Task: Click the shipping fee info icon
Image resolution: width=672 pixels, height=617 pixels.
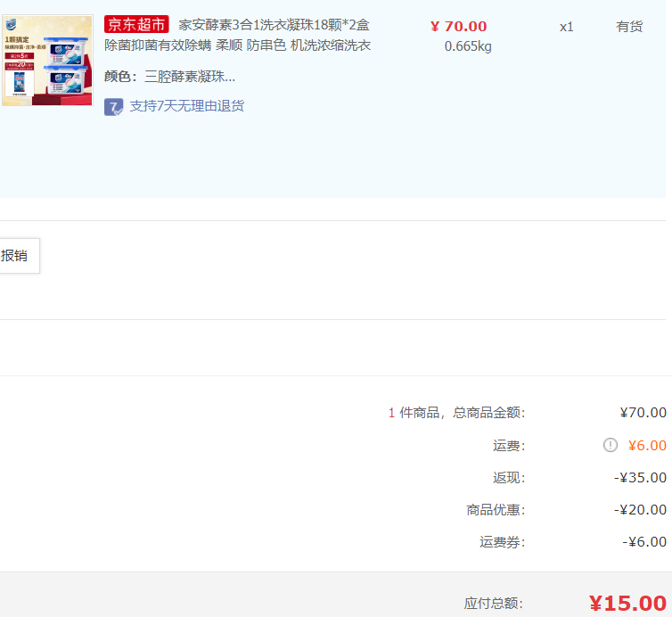Action: point(611,445)
